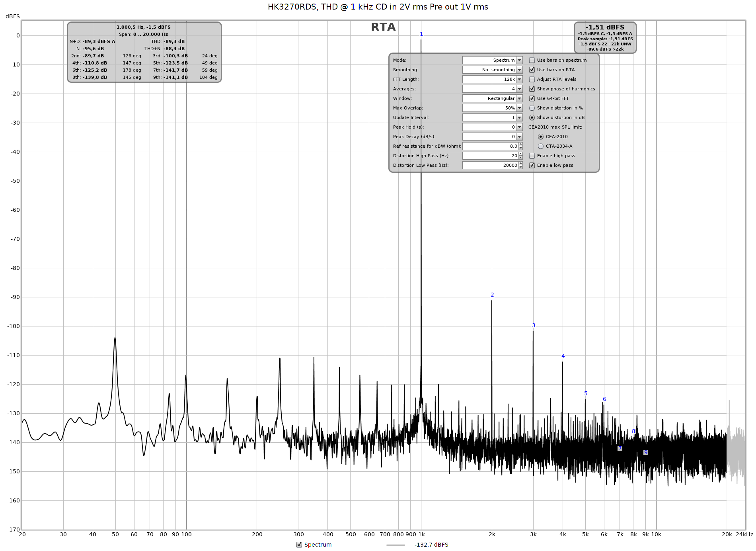Image resolution: width=756 pixels, height=551 pixels.
Task: Click the N: -95,6 dB noise reading
Action: tap(90, 49)
